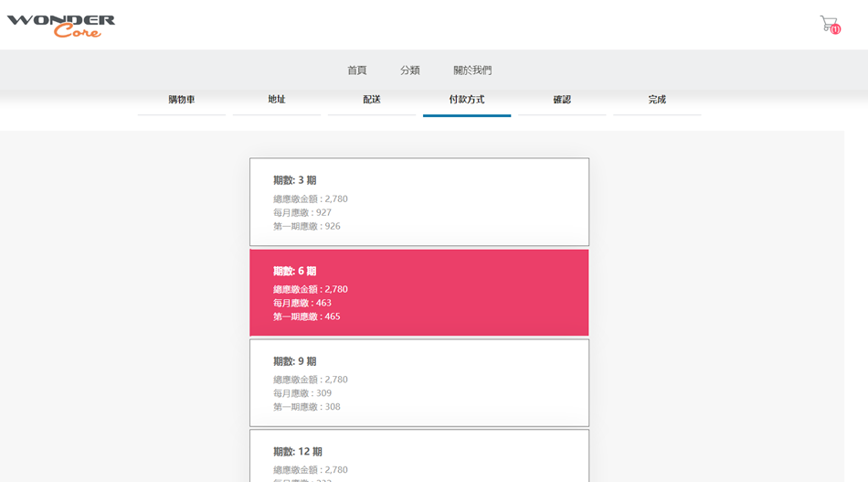Click the cart item count badge

[x=835, y=29]
